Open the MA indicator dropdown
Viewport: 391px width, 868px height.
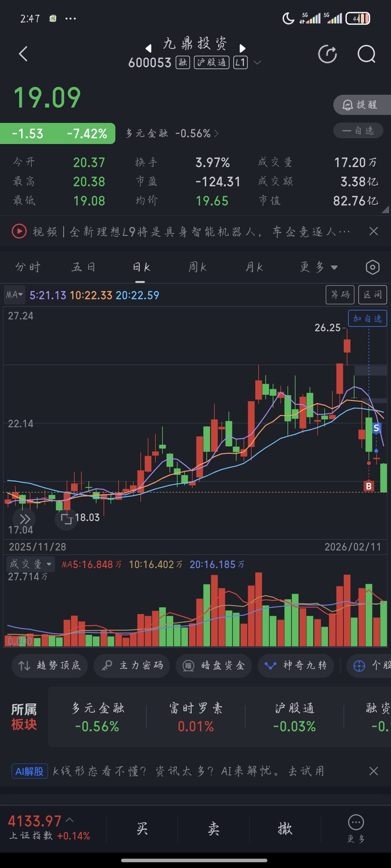[x=14, y=295]
